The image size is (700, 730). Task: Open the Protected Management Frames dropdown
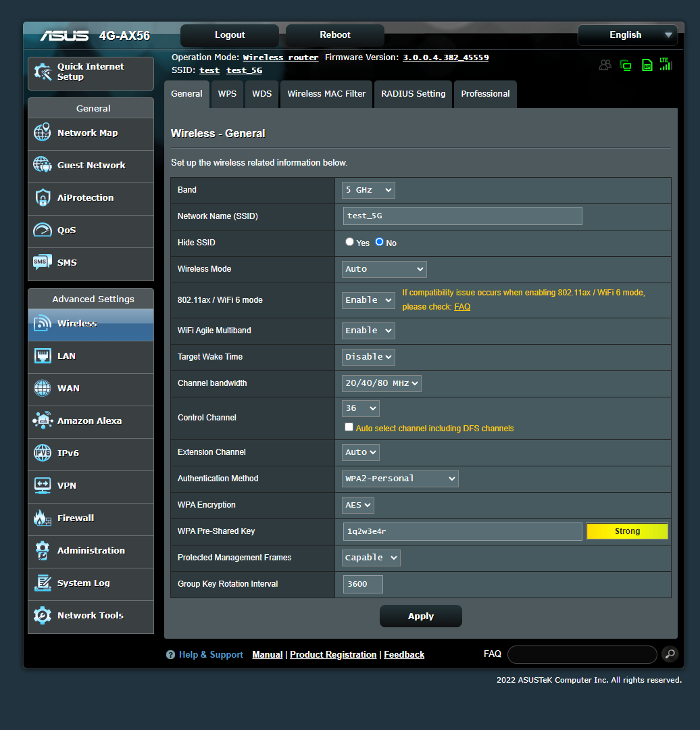[x=371, y=558]
